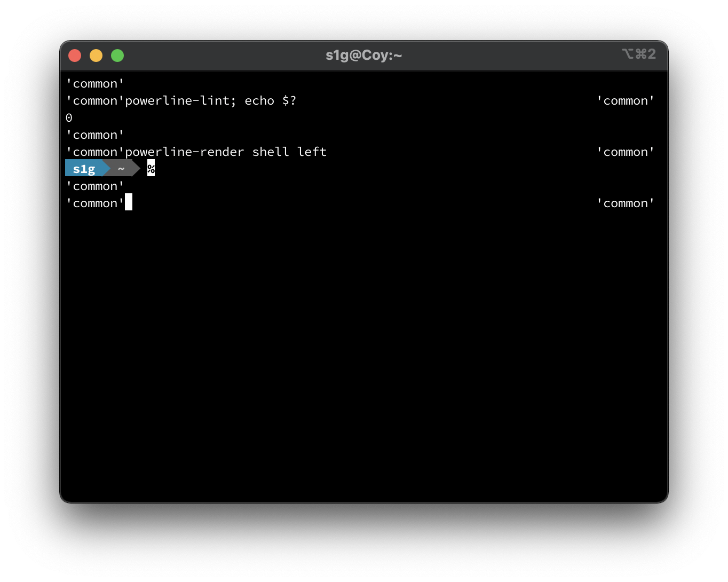728x582 pixels.
Task: Click the yellow minimize traffic light
Action: 96,55
